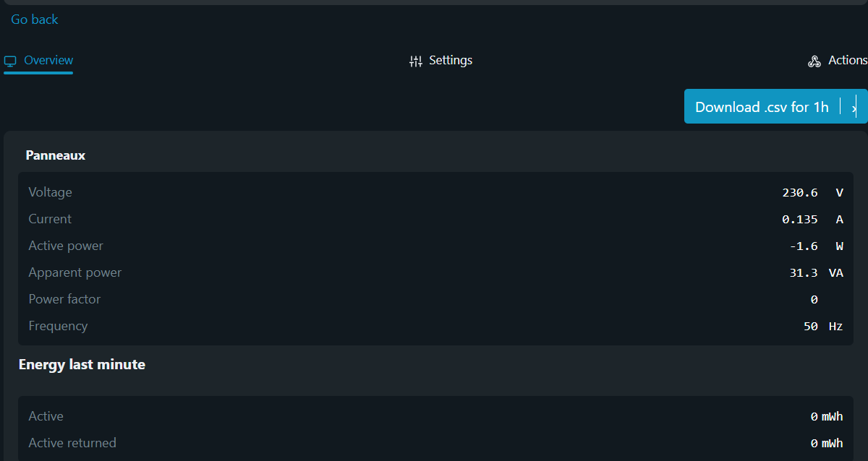Select the Active returned row label
Screen dimensions: 868x461
coord(72,443)
